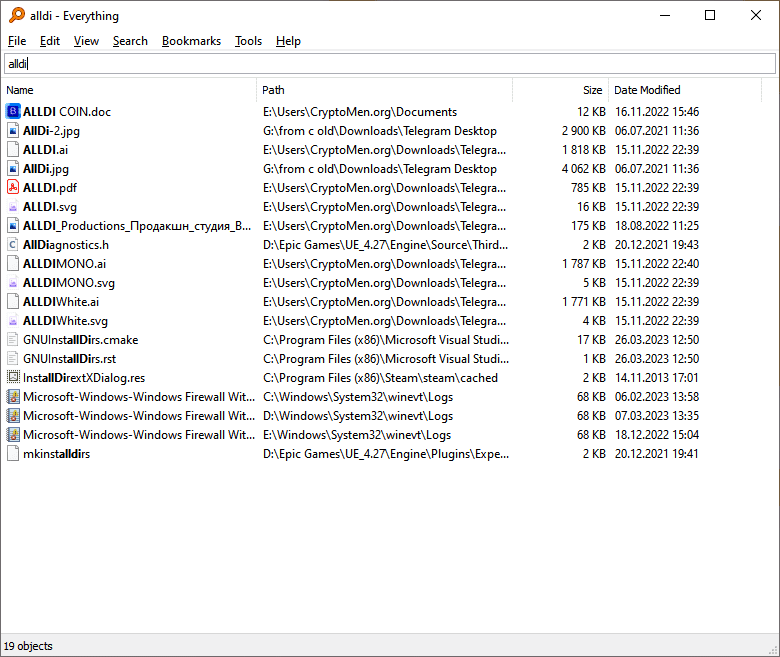
Task: Click the AllDiagnostics.h header icon
Action: tap(13, 245)
